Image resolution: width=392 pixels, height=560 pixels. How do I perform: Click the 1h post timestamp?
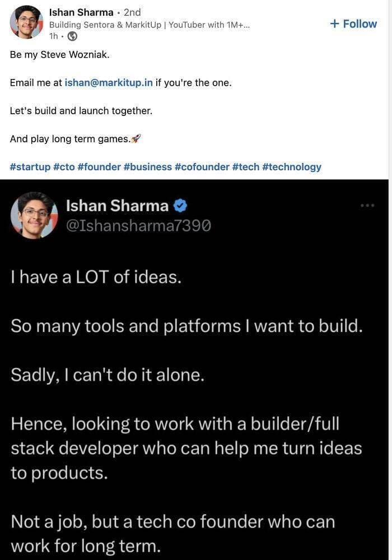click(x=54, y=36)
